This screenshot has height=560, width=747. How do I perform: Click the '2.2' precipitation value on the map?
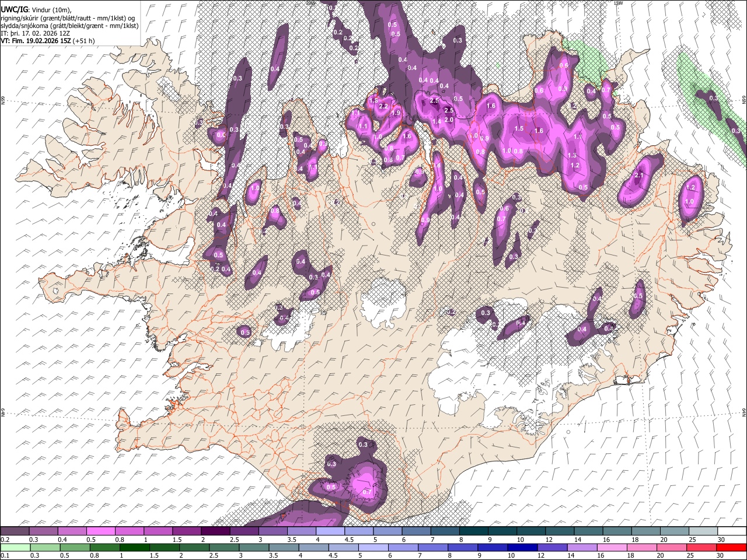point(383,107)
